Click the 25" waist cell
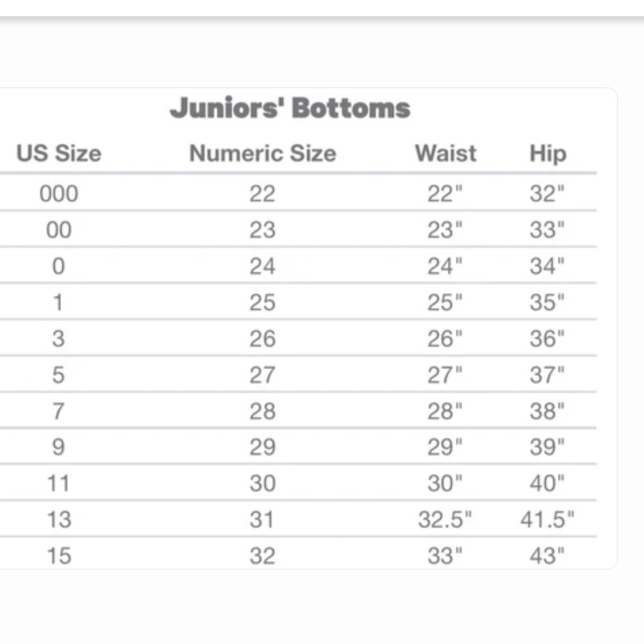Viewport: 644px width, 644px height. (x=445, y=302)
